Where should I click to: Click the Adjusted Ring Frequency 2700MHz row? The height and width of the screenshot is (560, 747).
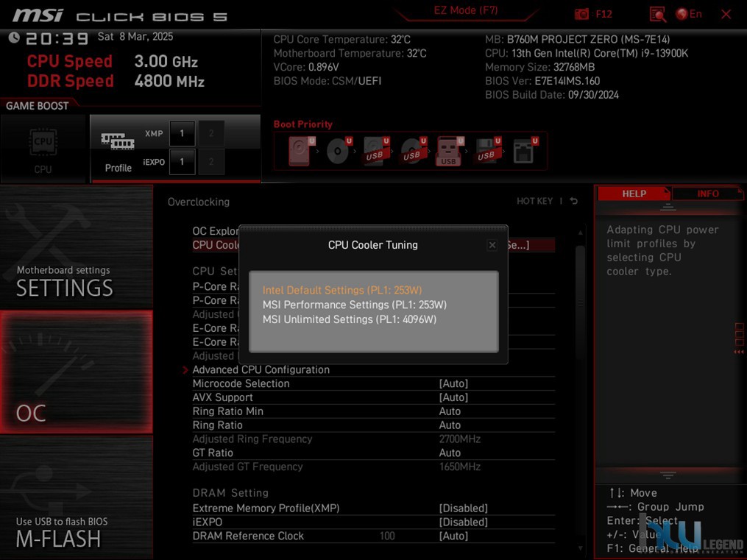[x=374, y=439]
